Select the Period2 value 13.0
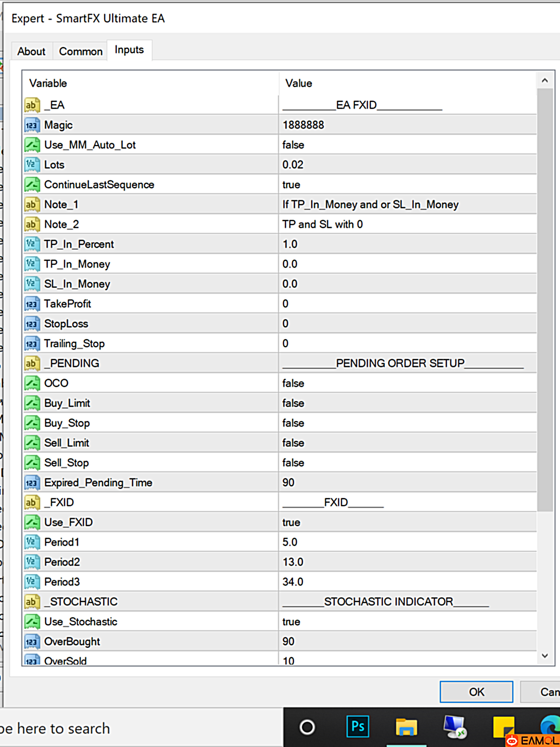560x747 pixels. (293, 562)
